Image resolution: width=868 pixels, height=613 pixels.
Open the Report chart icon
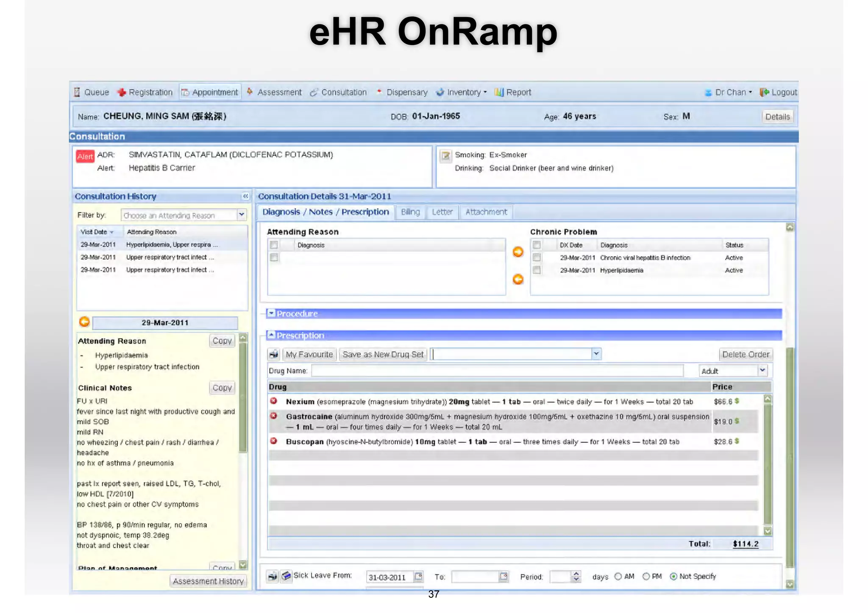499,92
